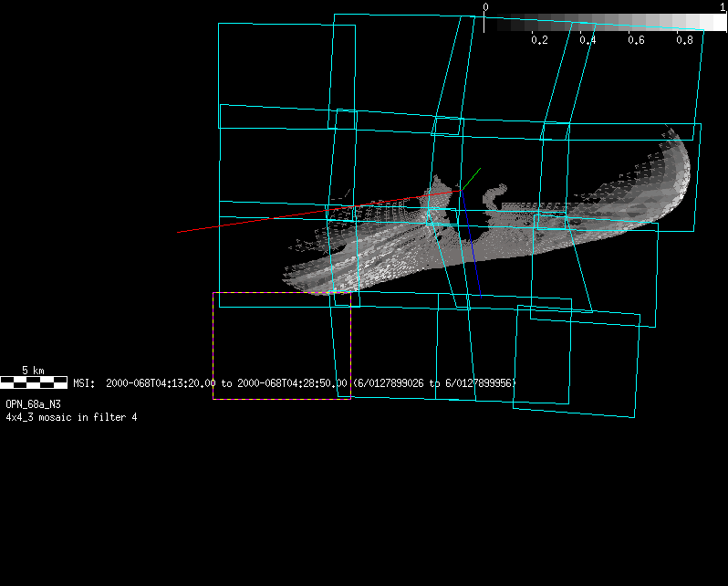Click the MSI timestamp range text

coord(295,383)
